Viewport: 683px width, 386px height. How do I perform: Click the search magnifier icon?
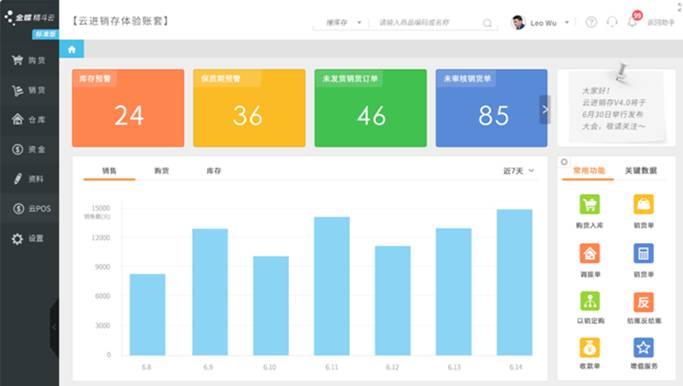pyautogui.click(x=487, y=23)
